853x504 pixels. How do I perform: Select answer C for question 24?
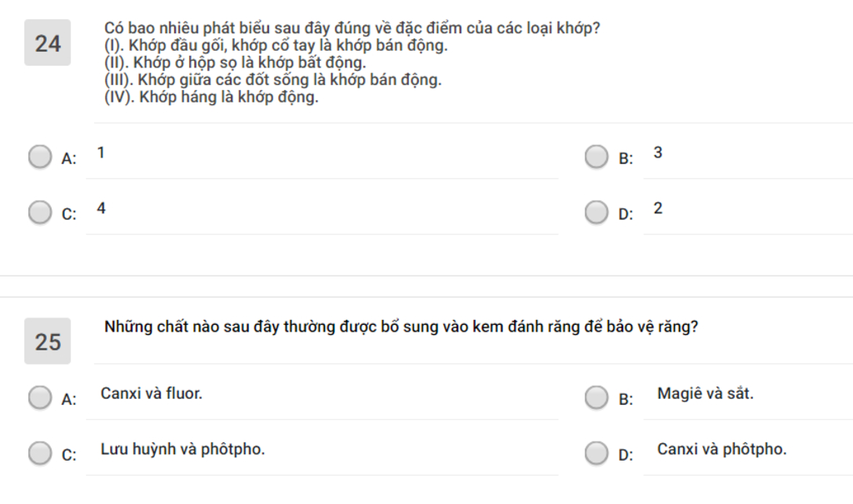40,212
